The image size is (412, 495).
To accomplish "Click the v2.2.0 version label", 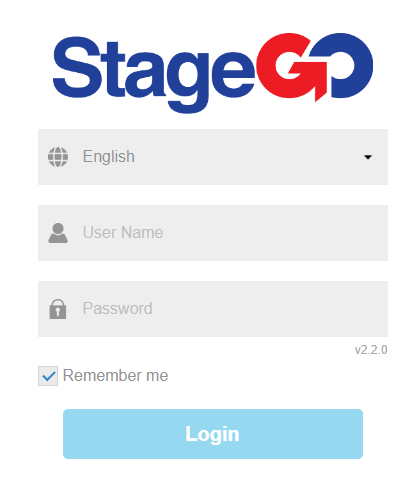I will click(371, 350).
